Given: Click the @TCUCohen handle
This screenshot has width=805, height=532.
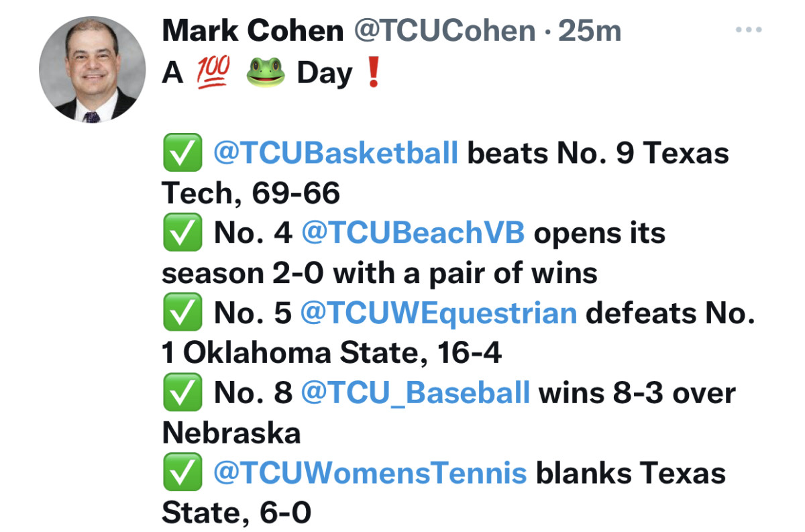Looking at the screenshot, I should pos(444,31).
